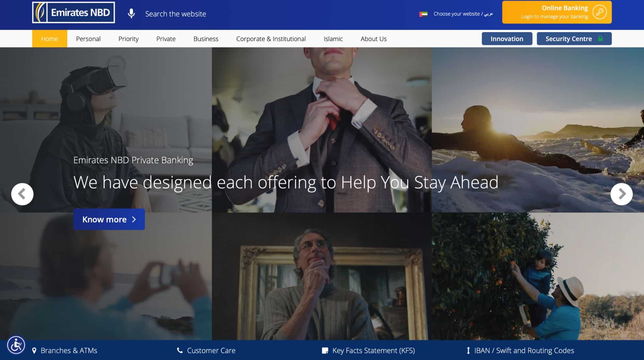This screenshot has width=644, height=360.
Task: Open the Corporate & Institutional menu
Action: coord(271,39)
